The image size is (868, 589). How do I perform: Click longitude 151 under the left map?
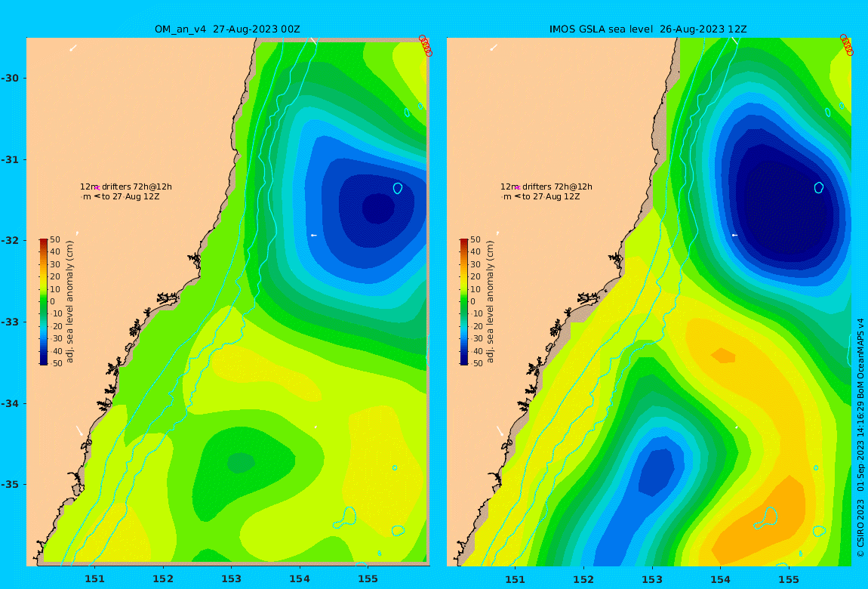94,579
